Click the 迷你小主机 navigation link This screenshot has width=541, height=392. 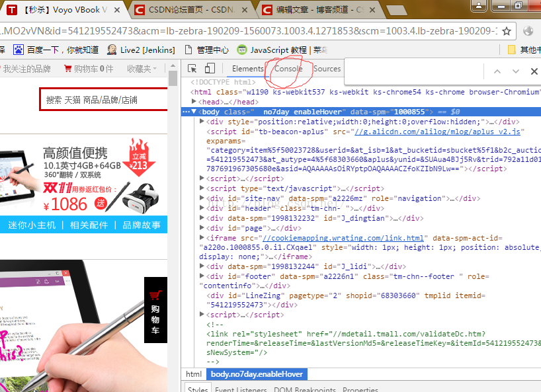(x=32, y=225)
